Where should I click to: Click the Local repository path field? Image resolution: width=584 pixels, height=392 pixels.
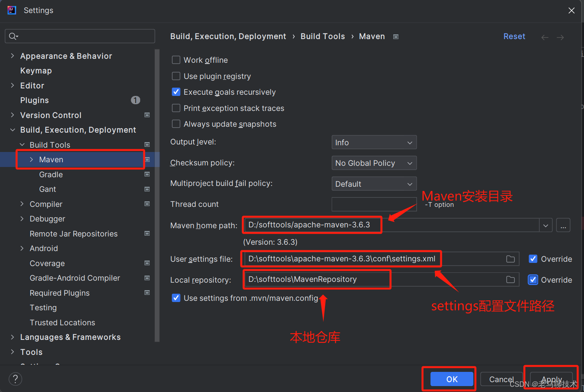coord(381,279)
